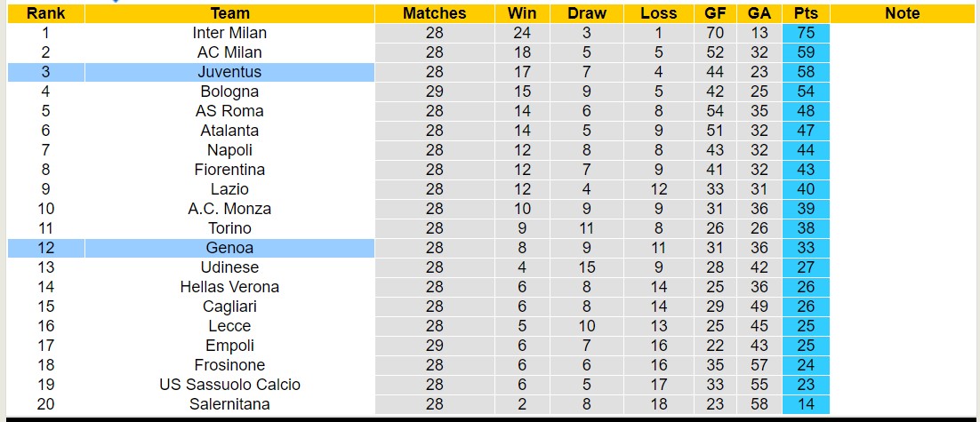Click Inter Milan's 75 points cell
980x422 pixels.
(x=807, y=33)
